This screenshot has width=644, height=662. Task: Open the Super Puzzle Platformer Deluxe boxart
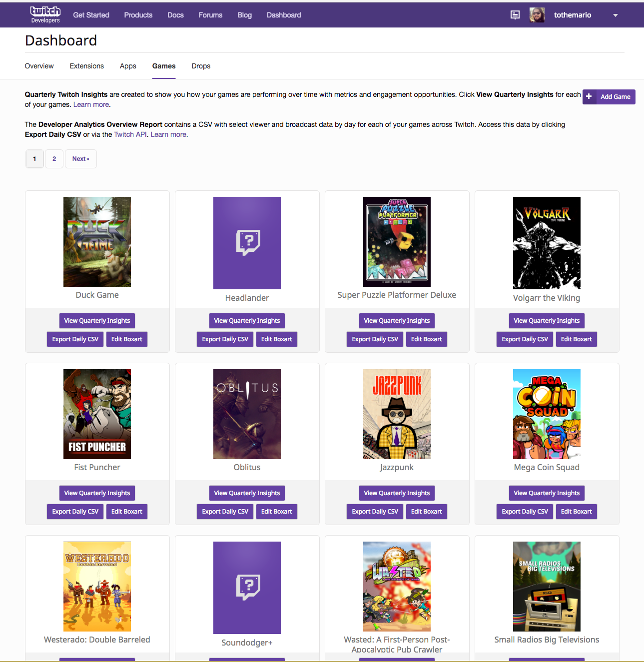(x=397, y=242)
